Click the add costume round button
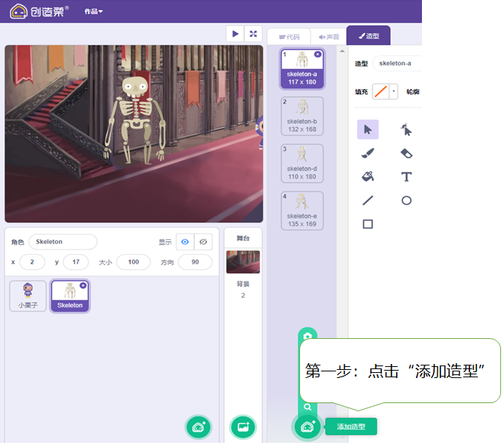Screen dimensions: 504x443 [307, 427]
